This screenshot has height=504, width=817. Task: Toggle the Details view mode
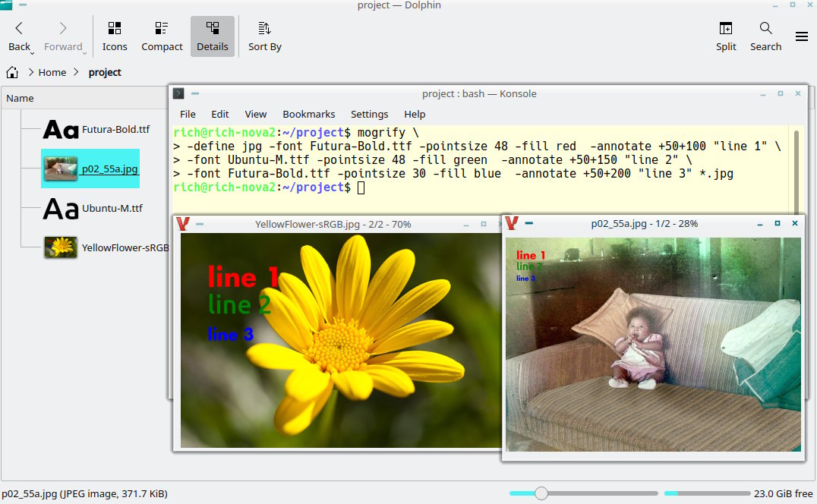tap(212, 36)
